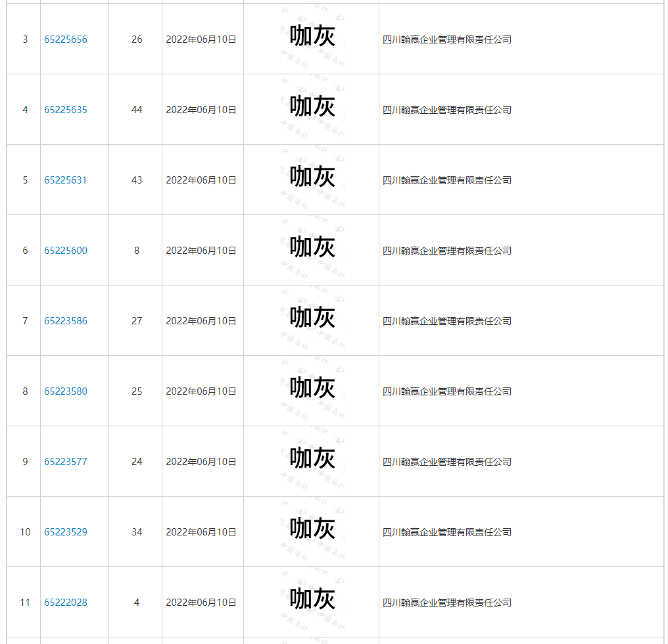Click the 咖灰 trademark image in row 3

(312, 38)
